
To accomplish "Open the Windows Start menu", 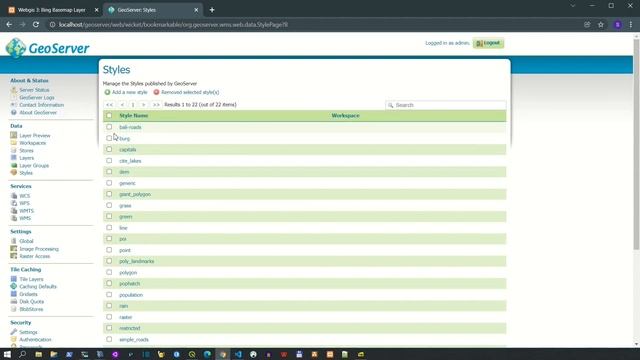I will click(x=7, y=354).
